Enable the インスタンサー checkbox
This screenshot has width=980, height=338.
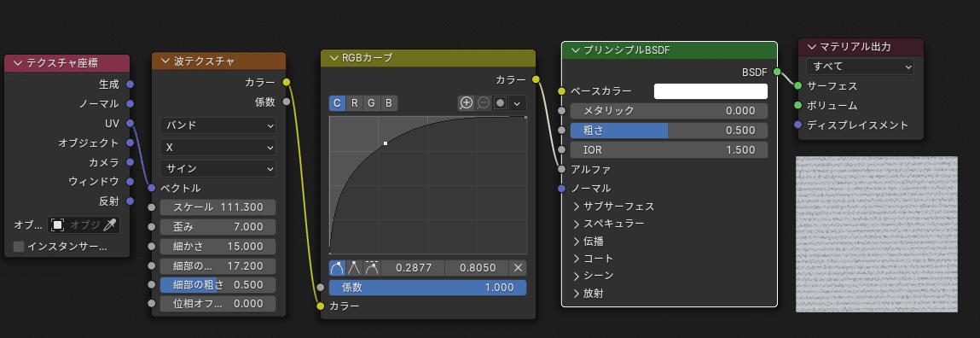19,246
